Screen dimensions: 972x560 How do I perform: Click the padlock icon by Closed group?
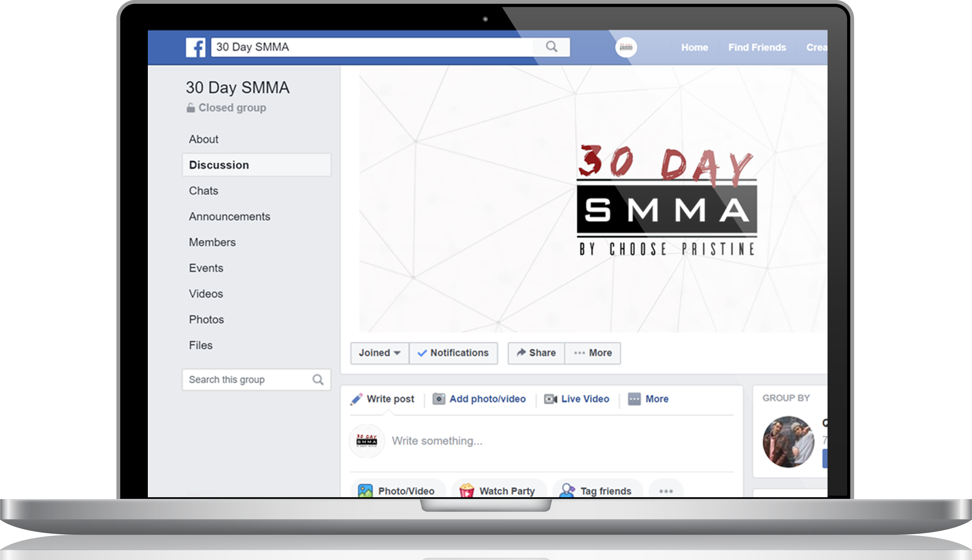coord(191,108)
